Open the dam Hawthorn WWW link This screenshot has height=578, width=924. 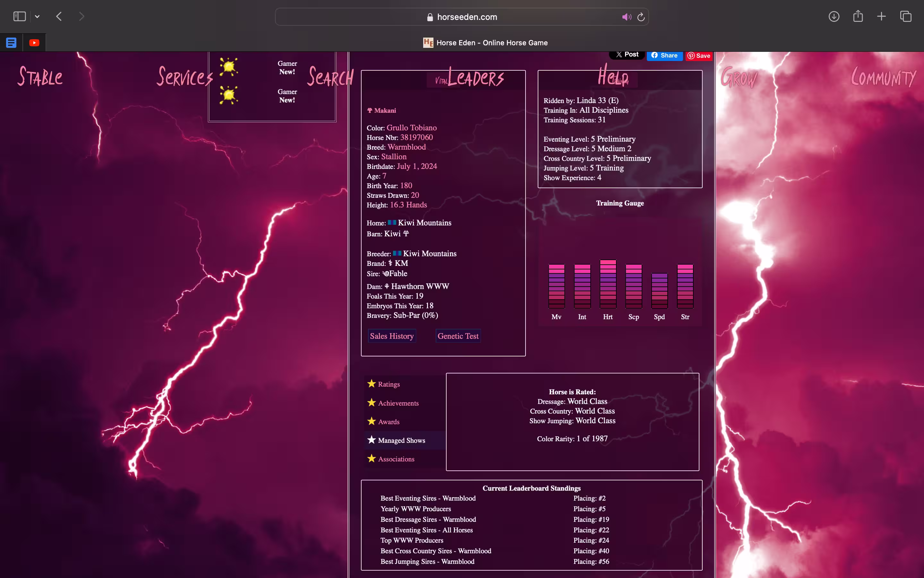(416, 286)
